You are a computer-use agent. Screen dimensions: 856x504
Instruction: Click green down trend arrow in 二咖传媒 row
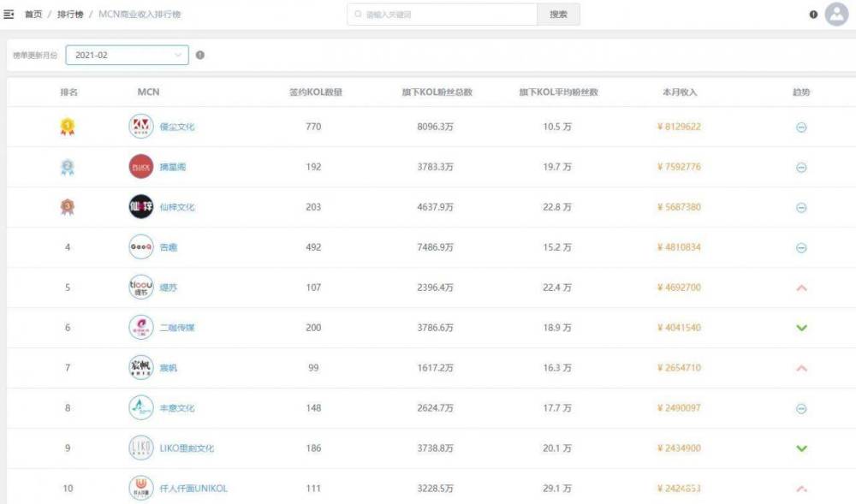point(801,328)
